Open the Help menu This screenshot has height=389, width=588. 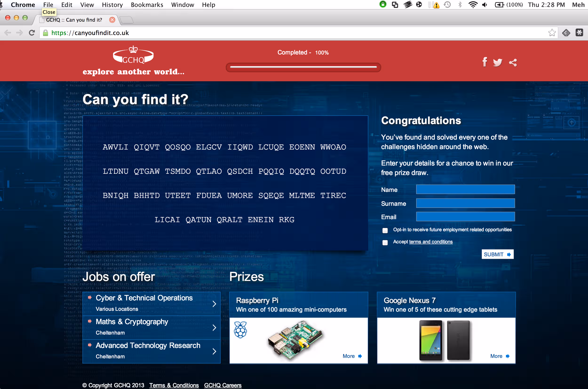(x=208, y=5)
